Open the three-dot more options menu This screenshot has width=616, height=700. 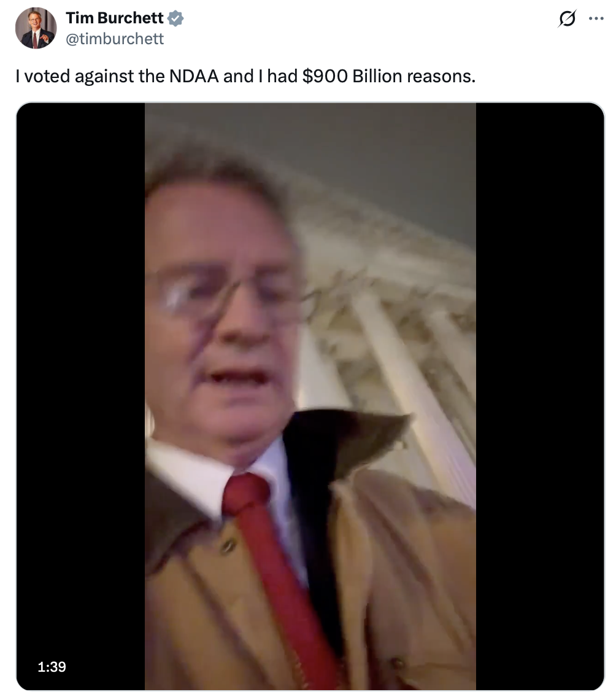tap(596, 19)
